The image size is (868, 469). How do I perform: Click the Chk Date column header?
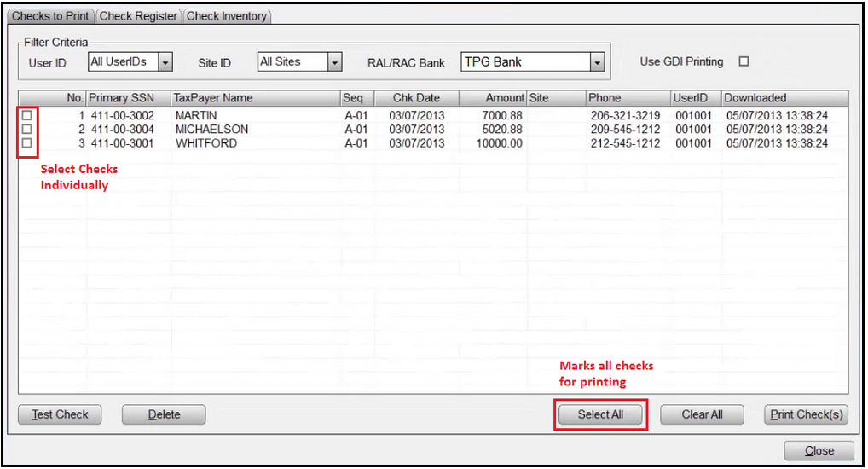[416, 98]
